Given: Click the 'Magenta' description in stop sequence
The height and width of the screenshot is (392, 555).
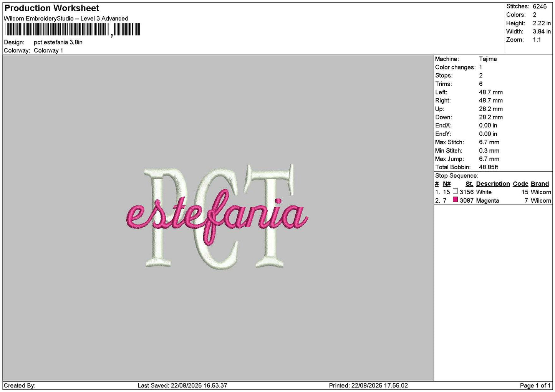Looking at the screenshot, I should click(x=488, y=200).
